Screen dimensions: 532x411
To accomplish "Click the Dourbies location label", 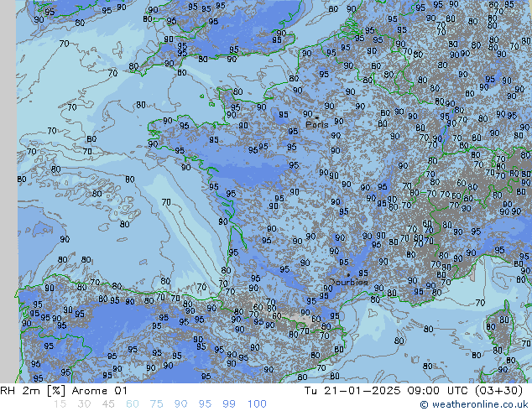I will click(x=349, y=282).
